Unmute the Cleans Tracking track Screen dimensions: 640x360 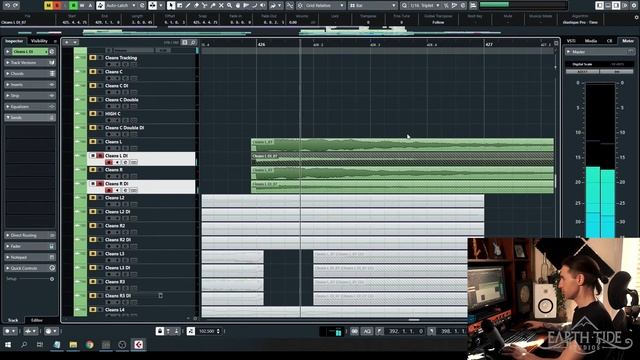pyautogui.click(x=93, y=58)
